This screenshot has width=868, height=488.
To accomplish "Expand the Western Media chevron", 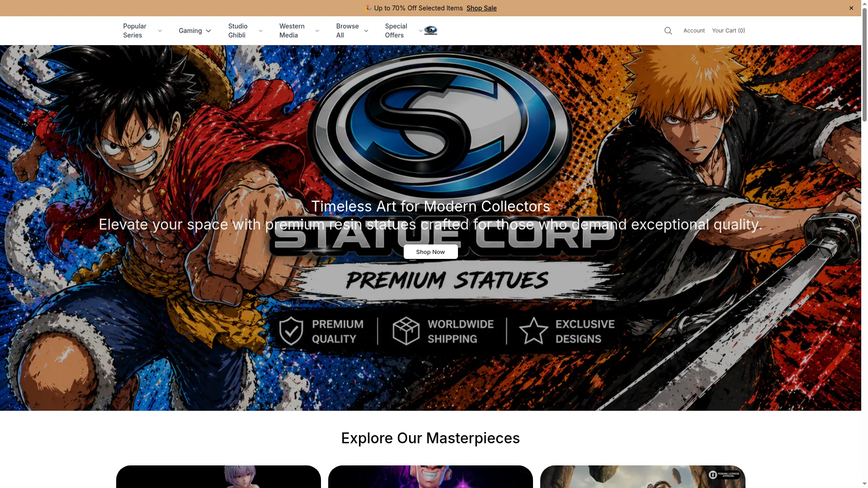I will (x=317, y=31).
